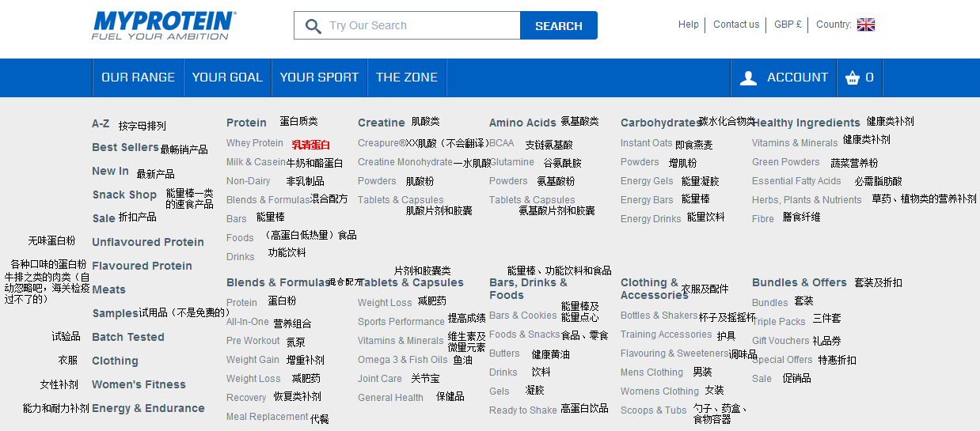Open the Best Sellers link
Screen dimensions: 980x431
click(x=125, y=147)
